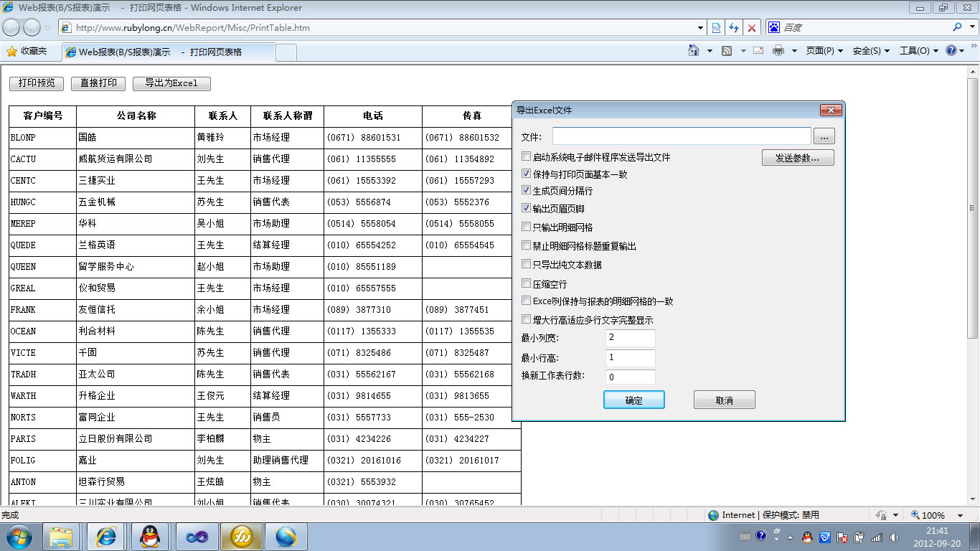Screen dimensions: 980x551
Task: Click the RSS feeds icon
Action: pyautogui.click(x=727, y=51)
